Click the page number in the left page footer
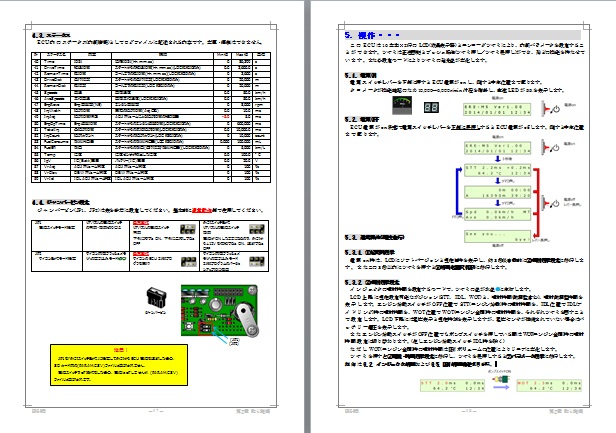616x433 pixels. [x=156, y=411]
